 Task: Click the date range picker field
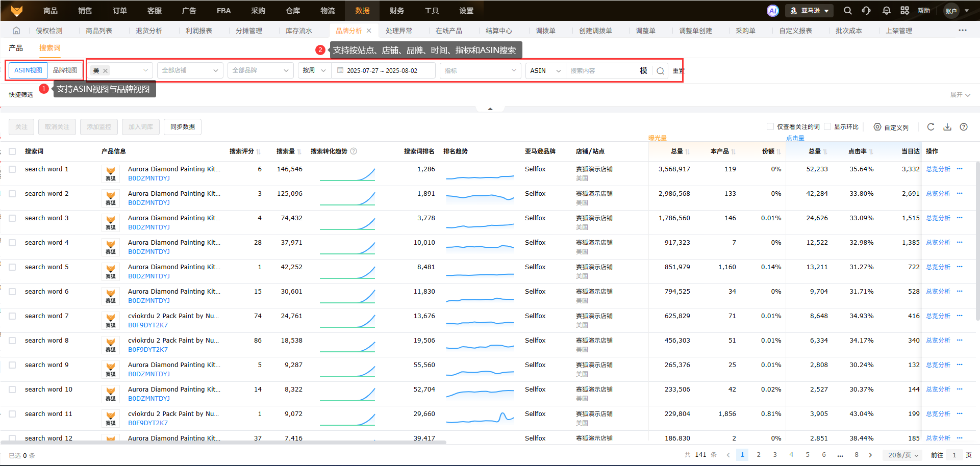click(x=383, y=70)
